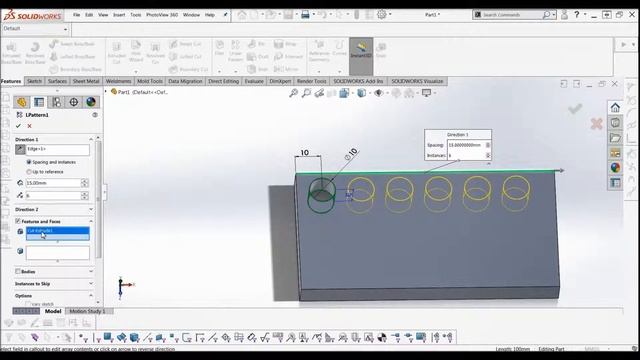Click the Spacing value field in the callout
Viewport: 640px width, 360px height.
coord(466,145)
